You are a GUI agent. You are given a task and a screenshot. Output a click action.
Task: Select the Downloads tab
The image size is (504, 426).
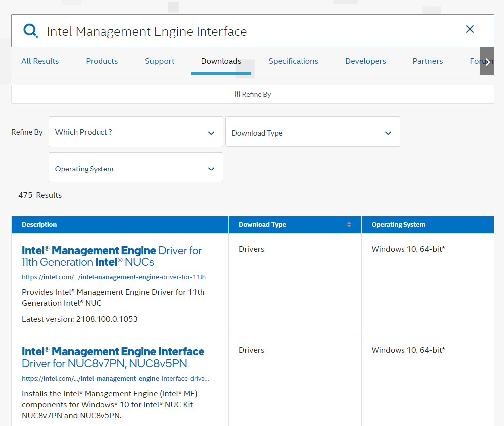221,61
